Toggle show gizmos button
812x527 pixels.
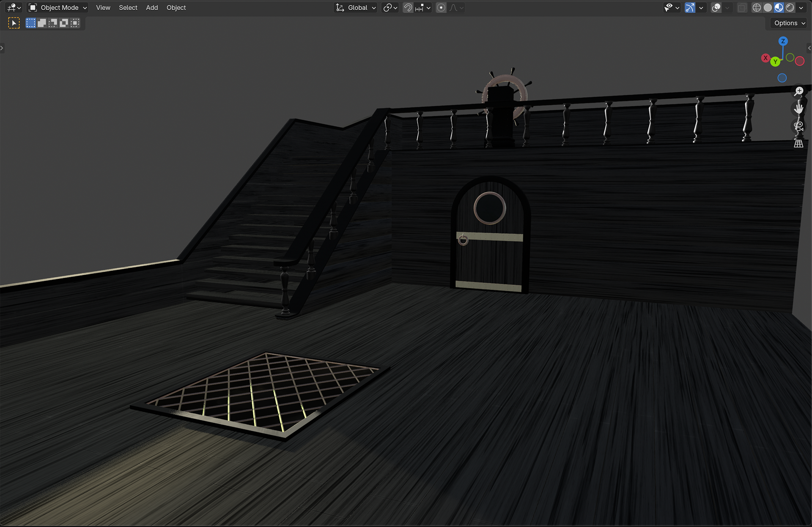(x=690, y=8)
